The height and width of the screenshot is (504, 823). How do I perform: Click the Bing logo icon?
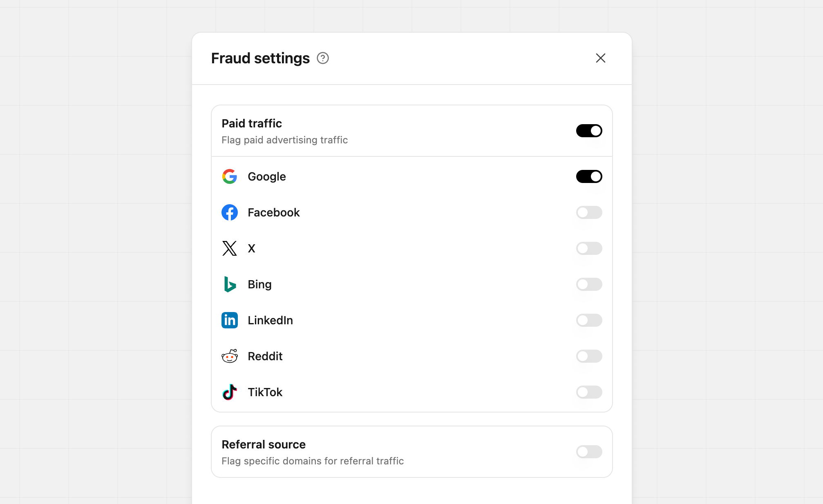coord(230,284)
